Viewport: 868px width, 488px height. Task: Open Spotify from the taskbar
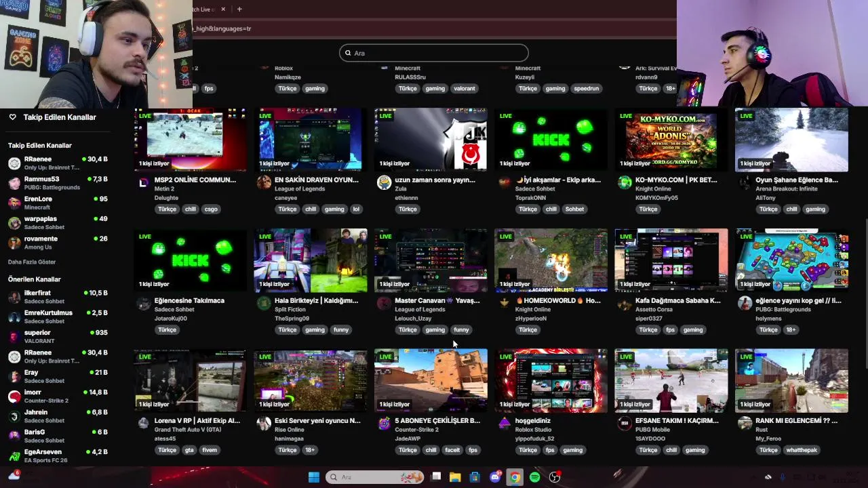pos(535,477)
